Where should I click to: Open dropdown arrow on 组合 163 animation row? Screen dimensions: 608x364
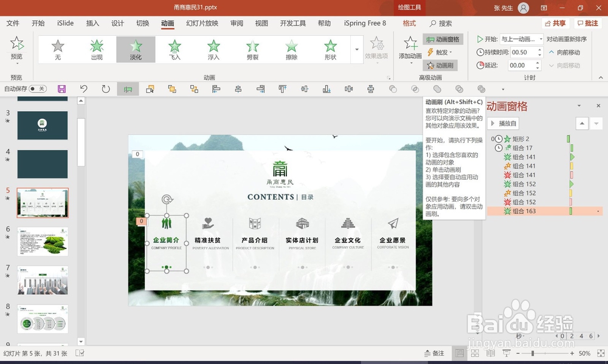click(x=598, y=211)
